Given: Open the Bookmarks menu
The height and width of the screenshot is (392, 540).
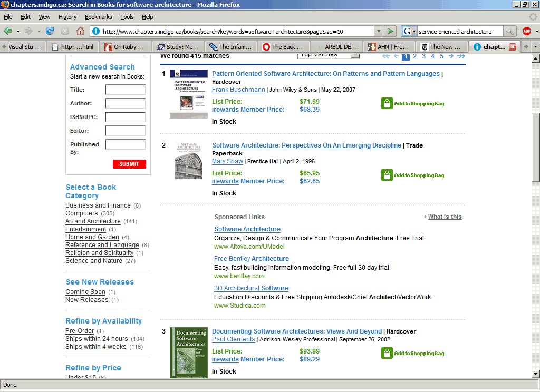Looking at the screenshot, I should (x=99, y=17).
